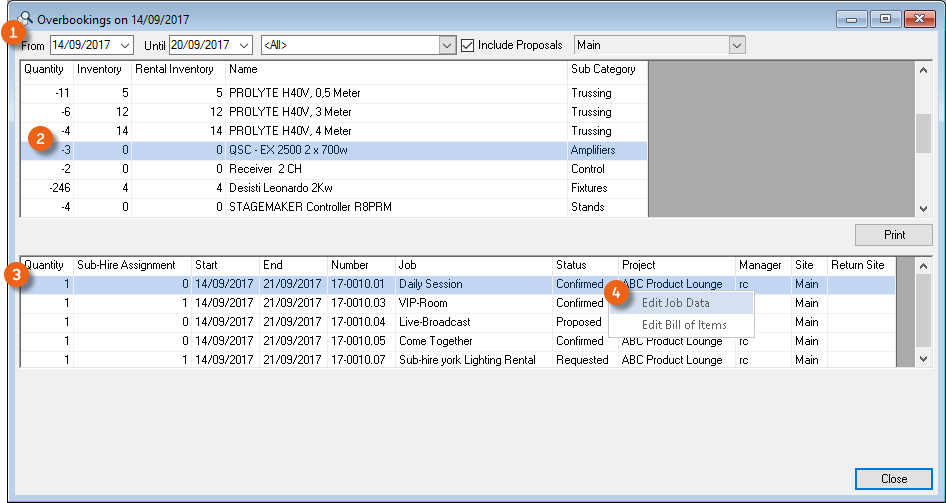
Task: Maximize the Overbookings window
Action: [x=885, y=19]
